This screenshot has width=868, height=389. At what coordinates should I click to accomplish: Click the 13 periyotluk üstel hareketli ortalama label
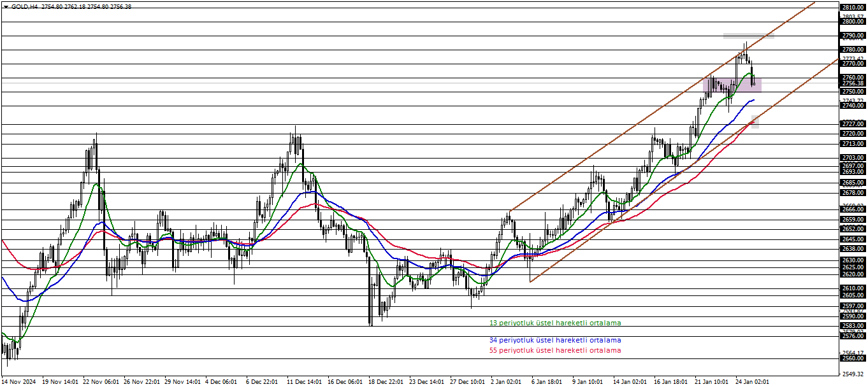(555, 323)
